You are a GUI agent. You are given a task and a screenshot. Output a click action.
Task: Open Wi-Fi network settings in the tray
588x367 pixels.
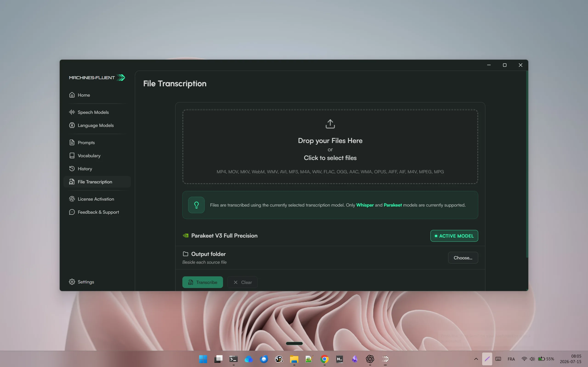(x=524, y=359)
